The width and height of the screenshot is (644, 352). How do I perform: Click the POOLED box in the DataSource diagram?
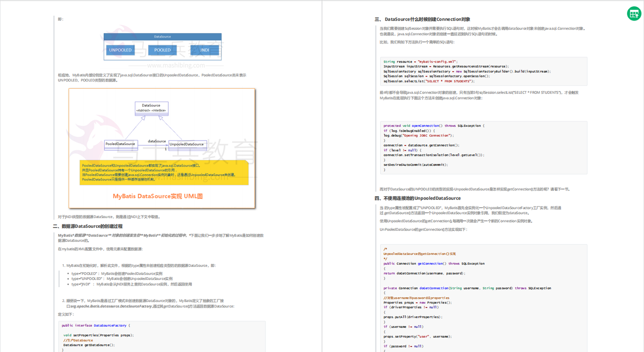pos(162,50)
